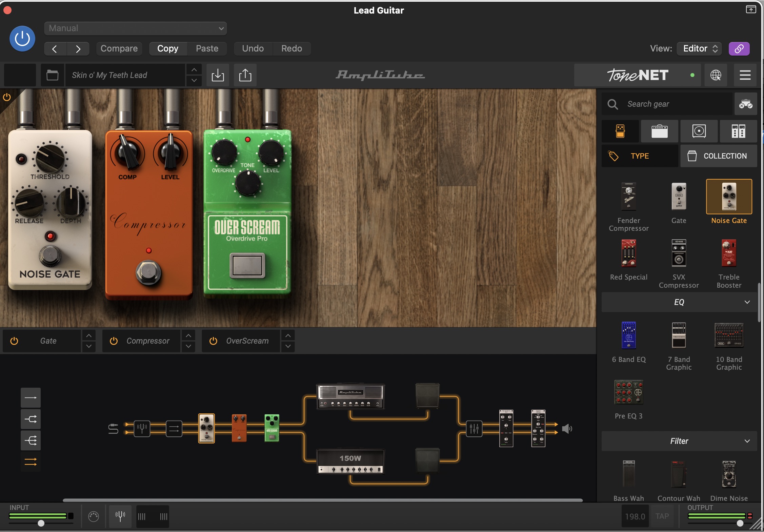The width and height of the screenshot is (764, 532).
Task: Choose the single serial signal routing icon
Action: tap(31, 397)
